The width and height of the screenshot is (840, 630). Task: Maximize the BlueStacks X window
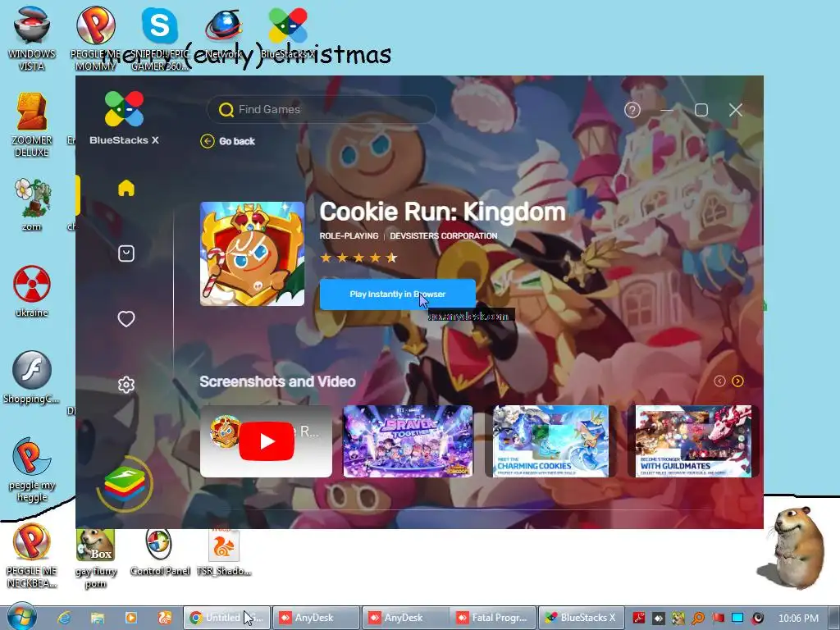701,110
